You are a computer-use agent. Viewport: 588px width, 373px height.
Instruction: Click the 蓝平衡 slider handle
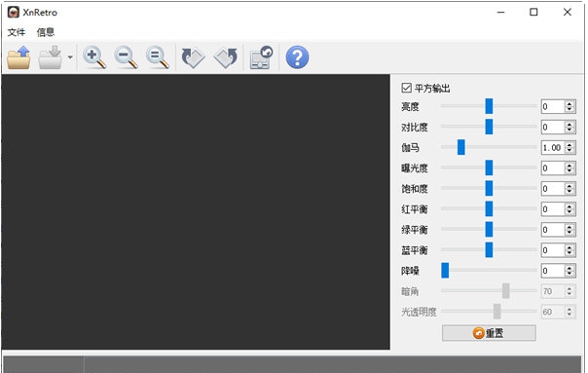click(x=489, y=250)
